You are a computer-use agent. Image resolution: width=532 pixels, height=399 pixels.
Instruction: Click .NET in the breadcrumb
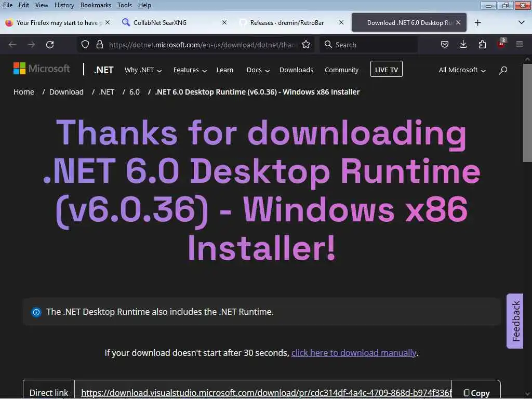107,92
